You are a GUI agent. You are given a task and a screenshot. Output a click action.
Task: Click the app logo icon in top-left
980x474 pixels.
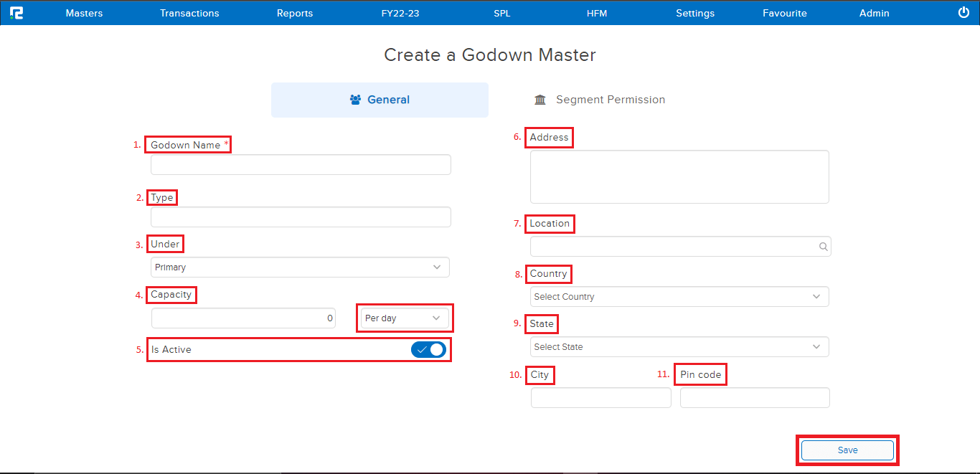coord(17,13)
